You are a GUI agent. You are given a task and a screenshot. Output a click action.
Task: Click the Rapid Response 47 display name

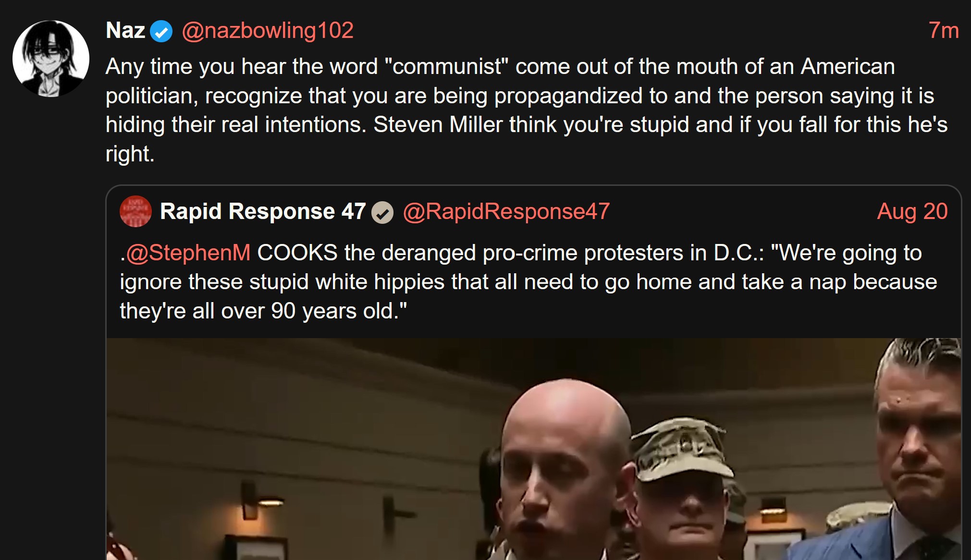263,211
